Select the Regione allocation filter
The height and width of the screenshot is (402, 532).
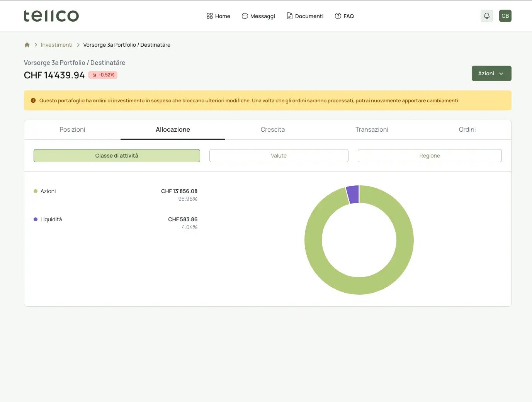[430, 156]
